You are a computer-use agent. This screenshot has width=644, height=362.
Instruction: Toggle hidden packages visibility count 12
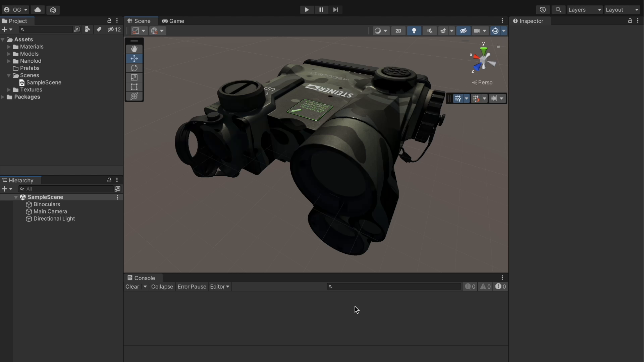[x=114, y=29]
